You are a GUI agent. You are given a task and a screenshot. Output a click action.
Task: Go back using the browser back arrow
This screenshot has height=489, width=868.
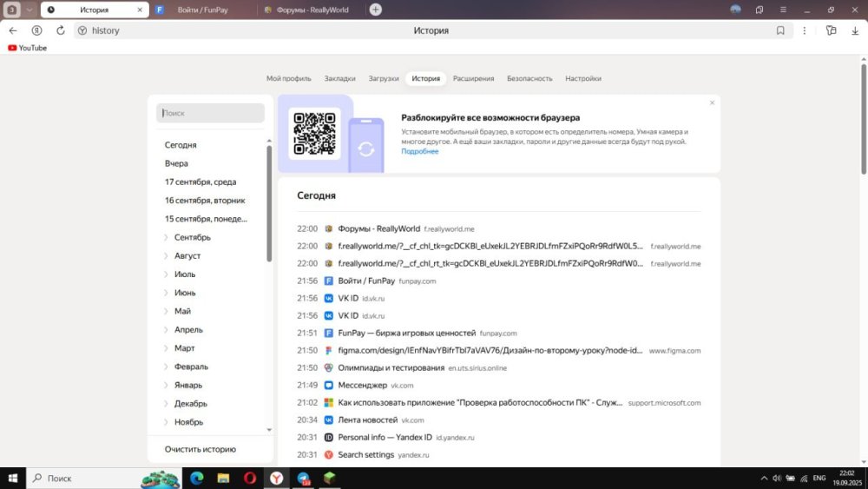tap(13, 30)
